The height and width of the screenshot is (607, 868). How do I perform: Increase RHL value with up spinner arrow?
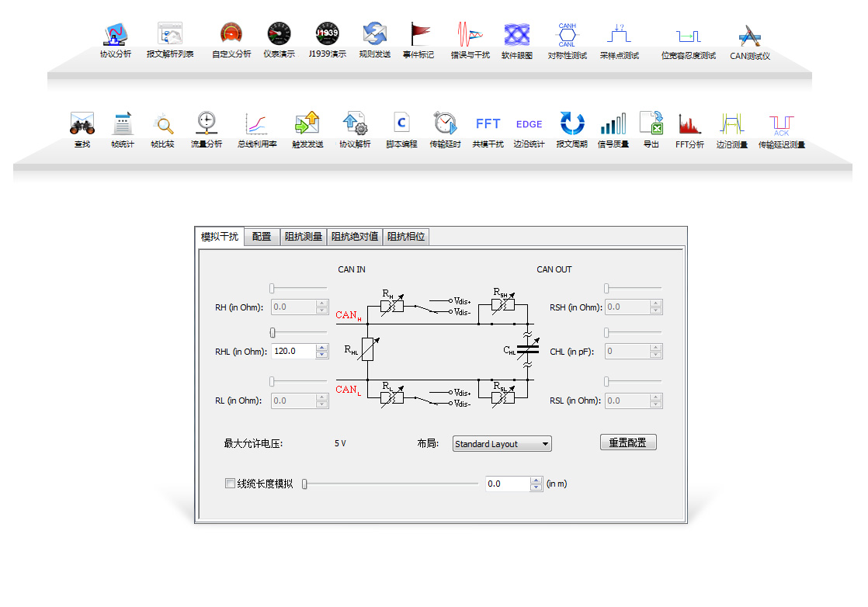coord(322,348)
